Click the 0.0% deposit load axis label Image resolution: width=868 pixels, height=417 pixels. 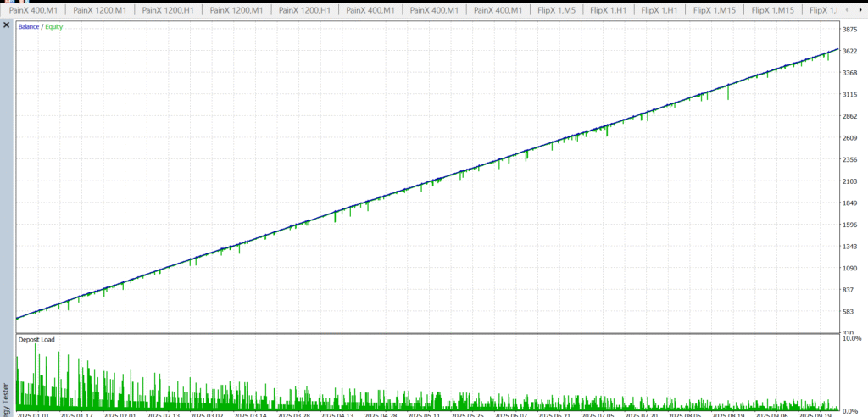pos(849,411)
